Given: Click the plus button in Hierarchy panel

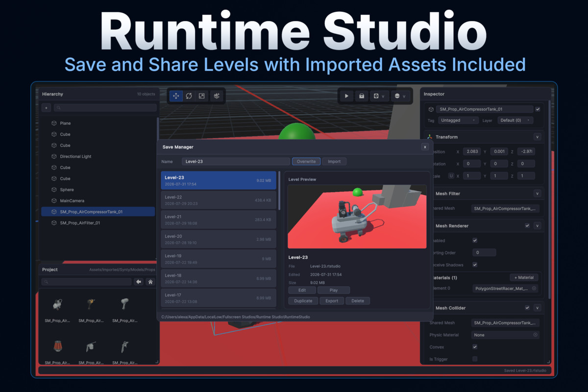Looking at the screenshot, I should point(46,108).
